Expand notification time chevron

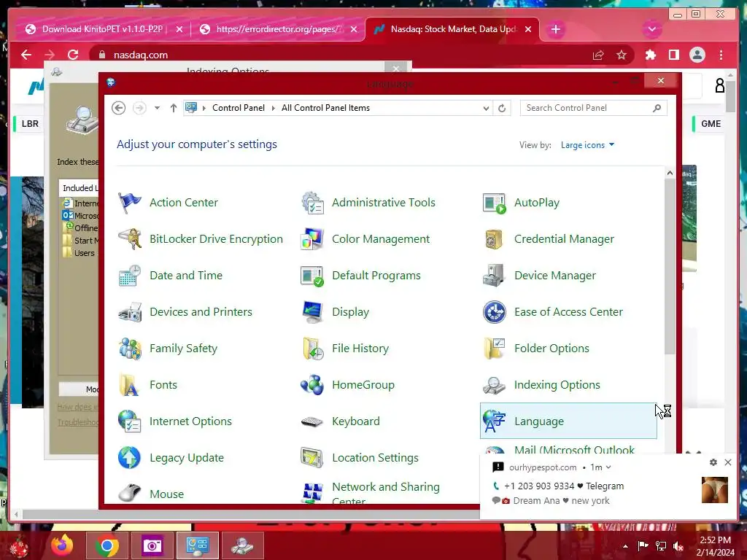[608, 467]
